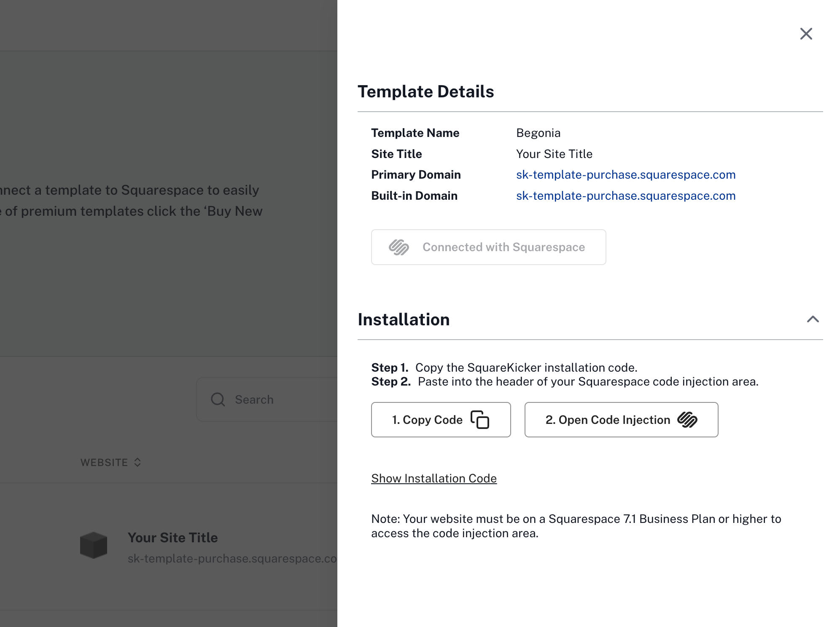Open the Primary Domain link

[626, 175]
